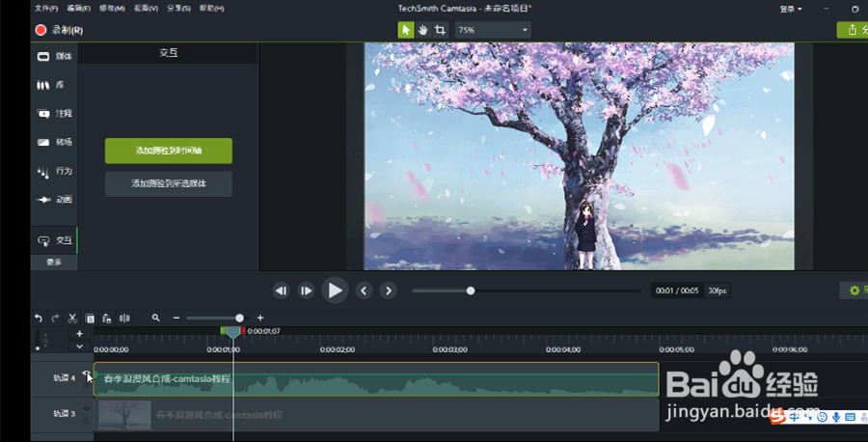Expand 更多 tools at sidebar bottom
The image size is (868, 442).
coord(54,262)
